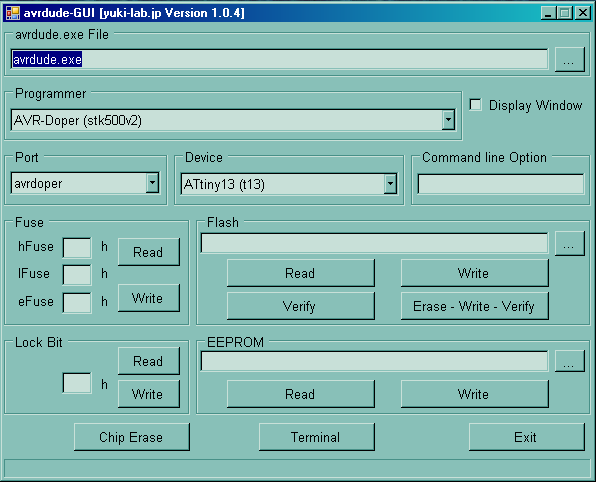Click the Command line Option field
This screenshot has height=482, width=596.
(501, 184)
